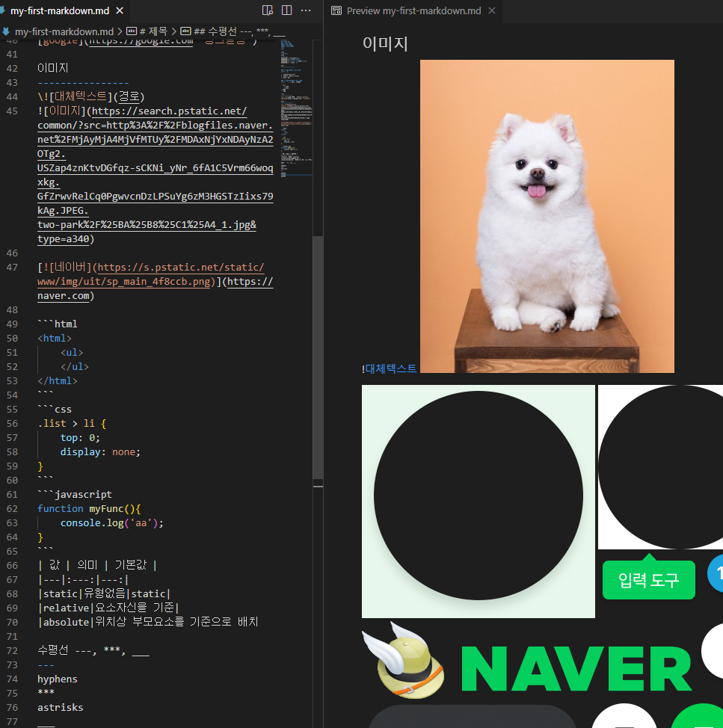Viewport: 723px width, 728px height.
Task: Click the !대체텍스트 link in preview
Action: 390,368
